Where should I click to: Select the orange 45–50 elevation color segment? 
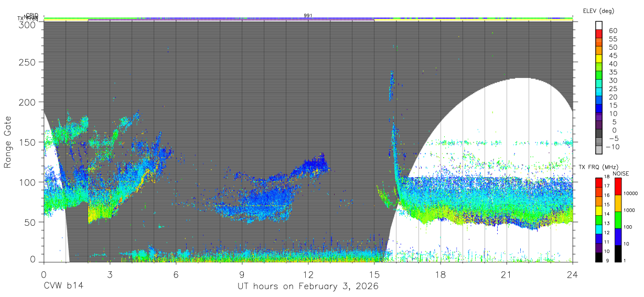coord(599,51)
